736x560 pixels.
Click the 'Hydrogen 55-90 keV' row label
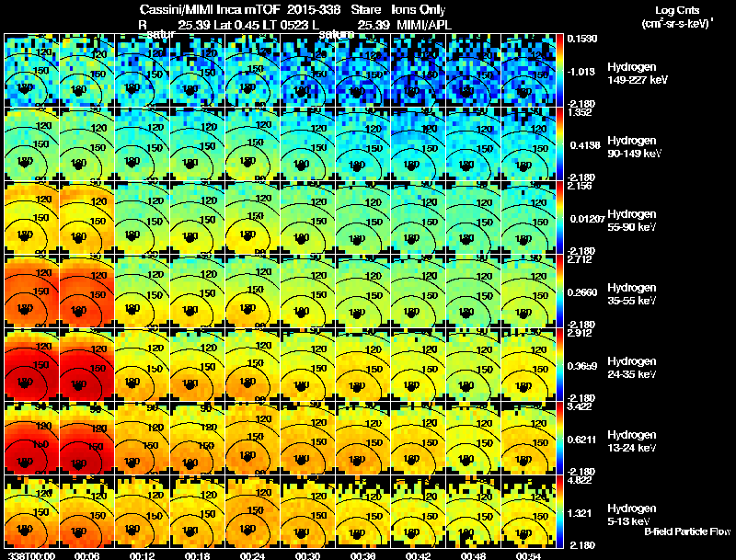(x=632, y=221)
